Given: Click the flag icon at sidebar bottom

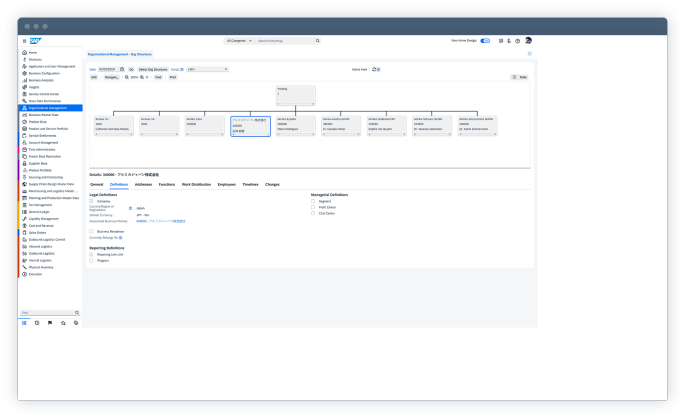Looking at the screenshot, I should 50,323.
